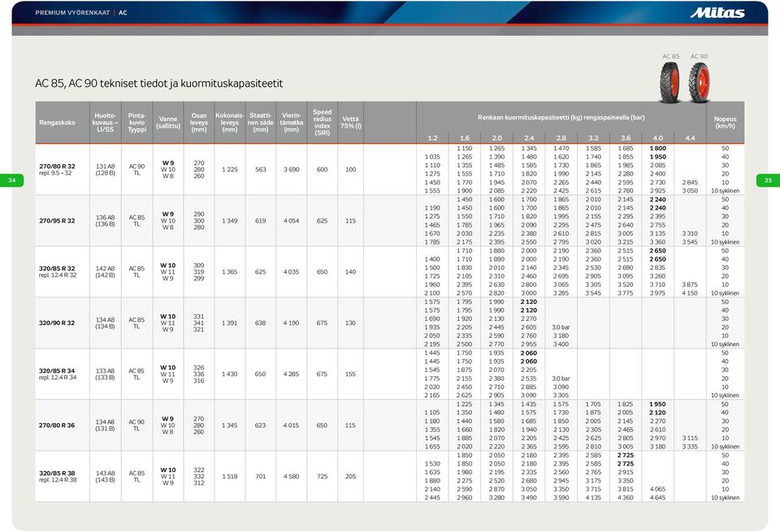Select tire size '270/95 R 32'

coord(57,221)
